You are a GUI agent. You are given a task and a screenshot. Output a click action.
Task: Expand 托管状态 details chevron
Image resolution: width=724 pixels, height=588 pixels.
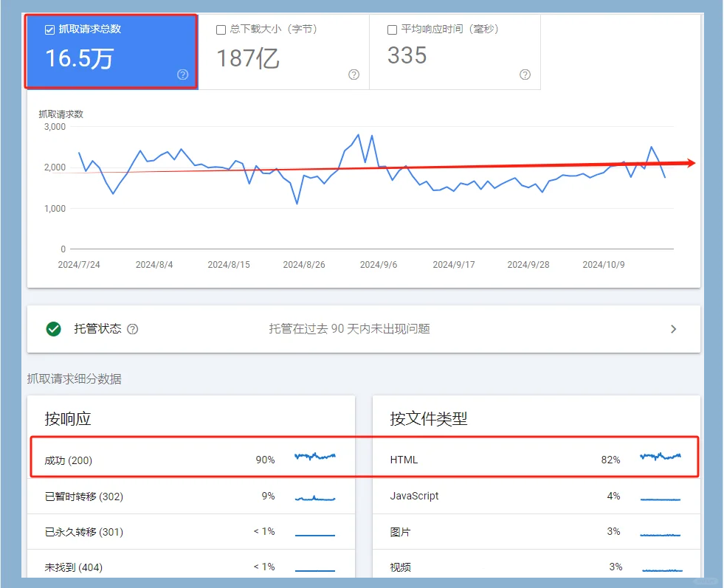pos(674,329)
